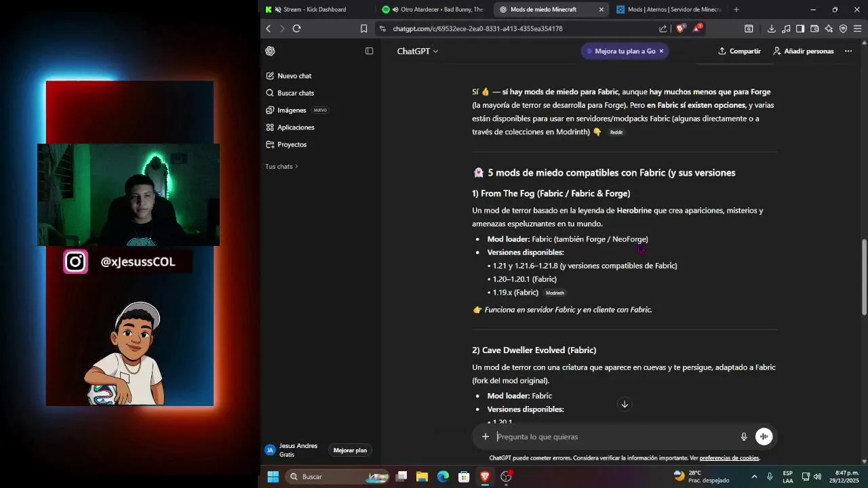Open the Windows Start menu
Image resolution: width=868 pixels, height=488 pixels.
coord(273,476)
